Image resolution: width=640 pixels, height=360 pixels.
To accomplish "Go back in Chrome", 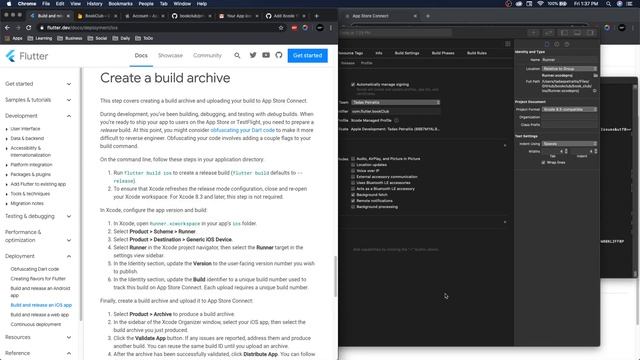I will [x=7, y=28].
